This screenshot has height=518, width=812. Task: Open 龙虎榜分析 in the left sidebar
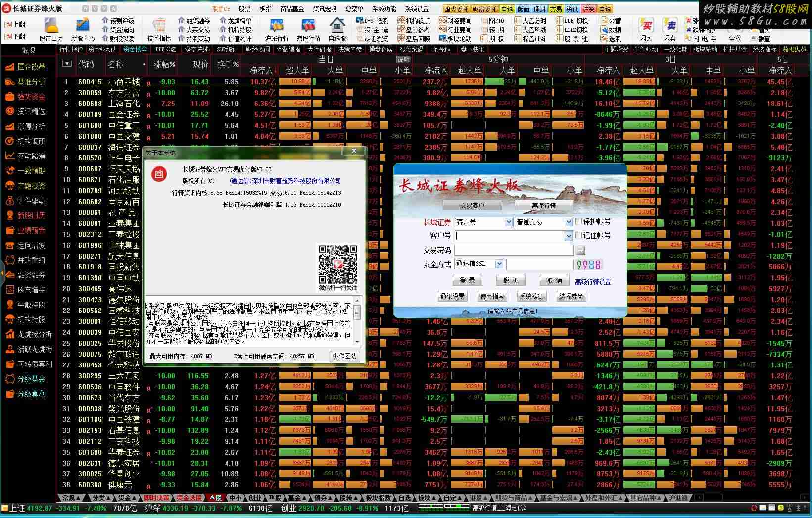(x=29, y=334)
